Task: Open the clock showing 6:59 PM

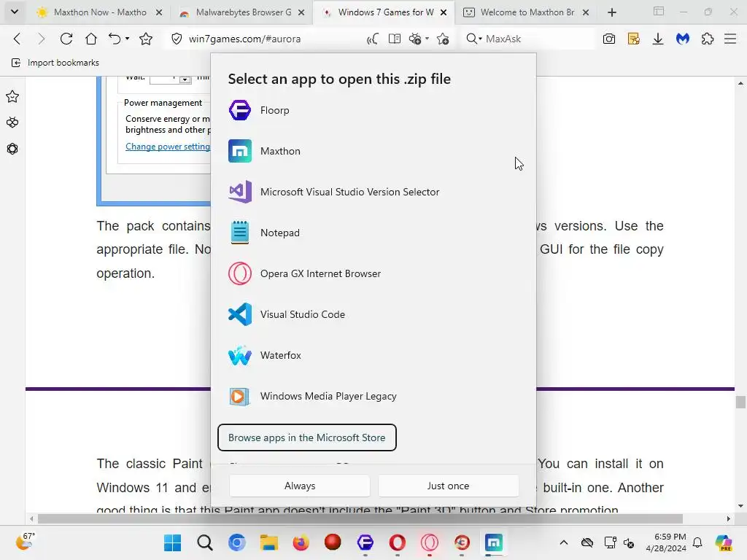Action: (666, 542)
